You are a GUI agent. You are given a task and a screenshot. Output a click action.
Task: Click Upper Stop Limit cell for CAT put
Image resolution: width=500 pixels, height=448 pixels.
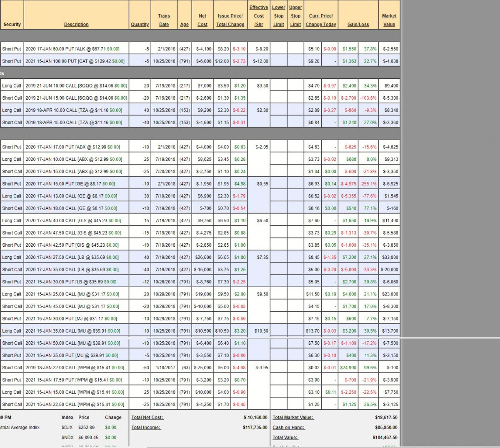click(295, 61)
